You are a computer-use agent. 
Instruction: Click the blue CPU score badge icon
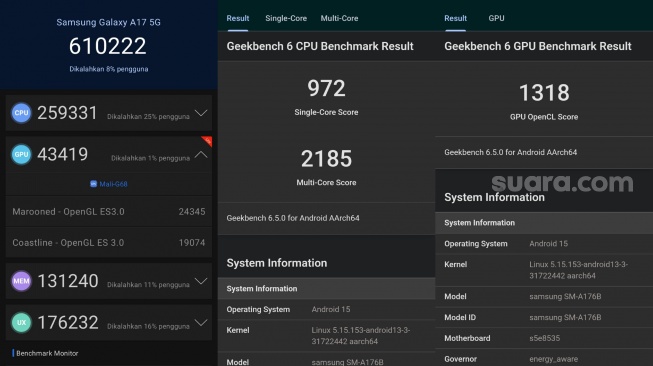pyautogui.click(x=21, y=113)
